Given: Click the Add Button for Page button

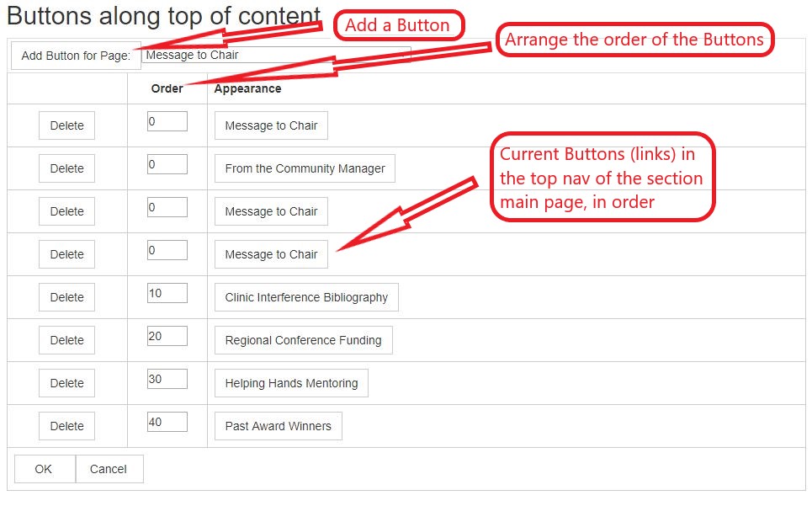Looking at the screenshot, I should pos(76,56).
